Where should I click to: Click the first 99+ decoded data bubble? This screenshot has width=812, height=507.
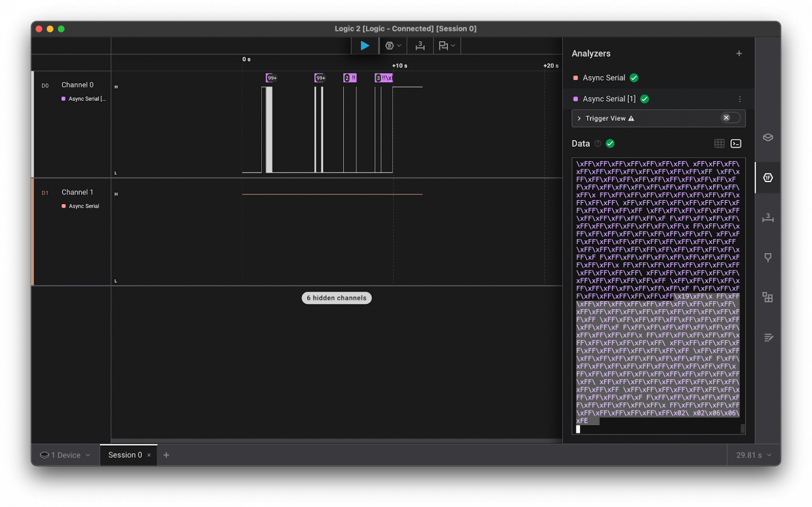[272, 78]
